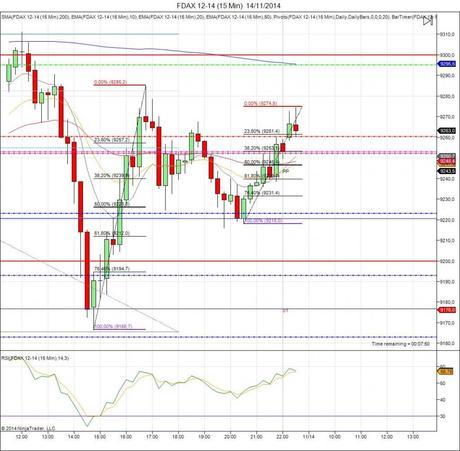This screenshot has height=451, width=460.
Task: Click the 22:00 time axis label
Action: click(x=282, y=436)
